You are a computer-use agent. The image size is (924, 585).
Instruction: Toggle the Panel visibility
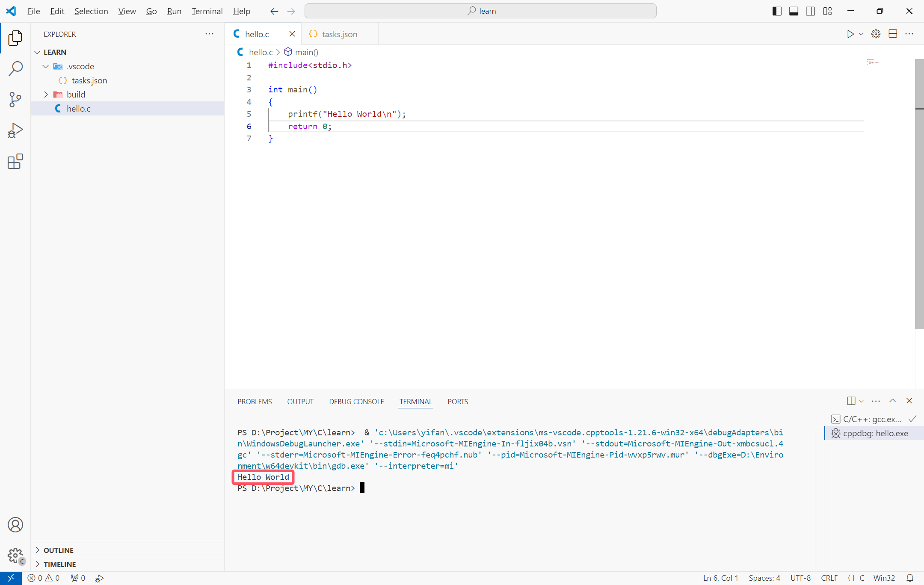tap(793, 11)
